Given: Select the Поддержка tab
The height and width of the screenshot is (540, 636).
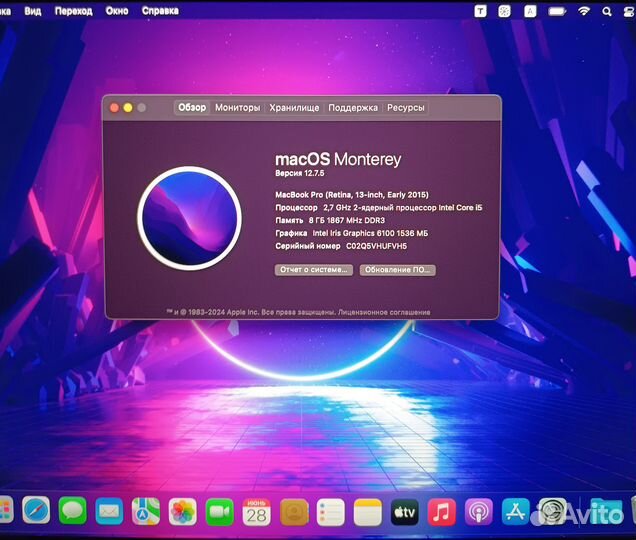Looking at the screenshot, I should point(353,108).
